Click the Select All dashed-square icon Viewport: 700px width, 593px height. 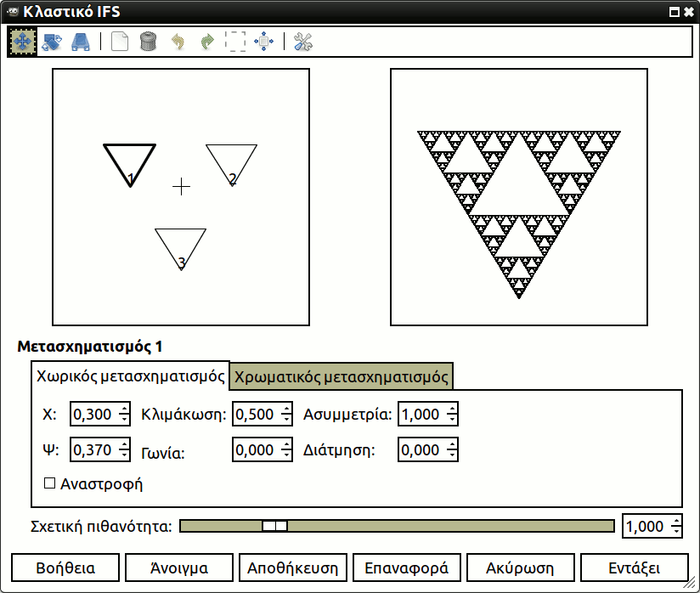click(x=234, y=42)
